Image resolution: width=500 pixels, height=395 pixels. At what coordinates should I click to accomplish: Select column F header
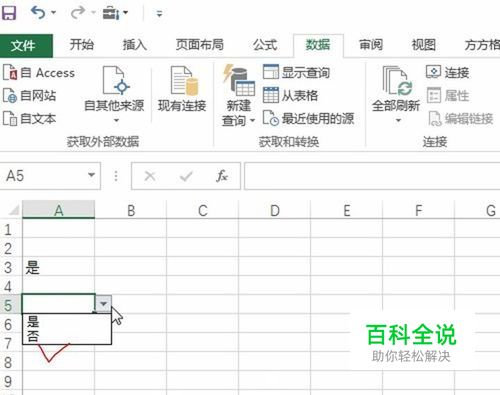pos(419,210)
